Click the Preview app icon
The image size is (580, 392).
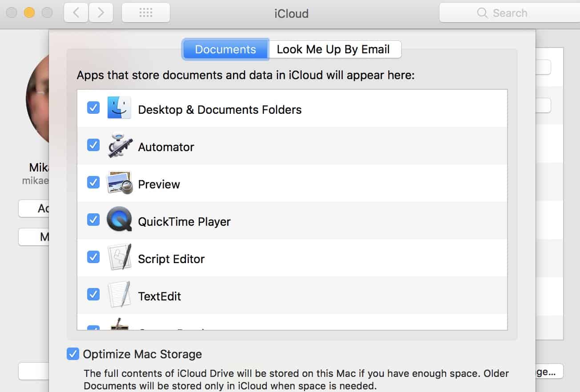tap(119, 183)
